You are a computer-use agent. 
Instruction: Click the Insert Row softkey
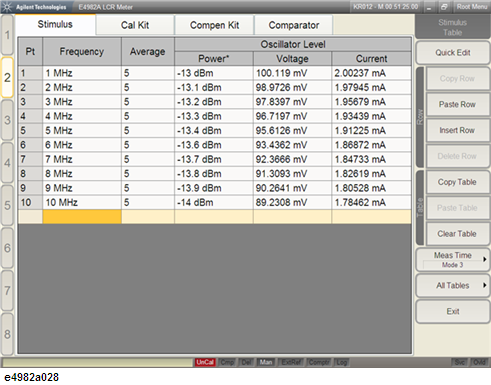457,130
